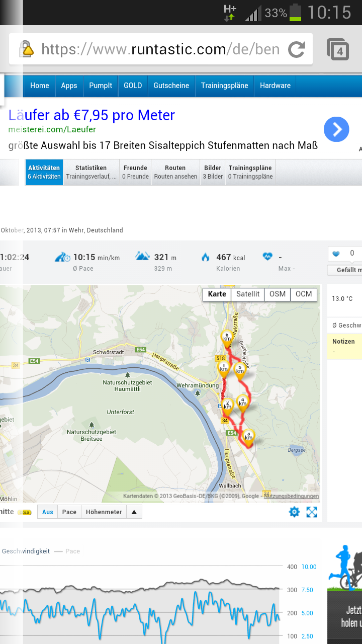The height and width of the screenshot is (644, 362).
Task: Tap the blue arrow ad button
Action: pos(336,130)
